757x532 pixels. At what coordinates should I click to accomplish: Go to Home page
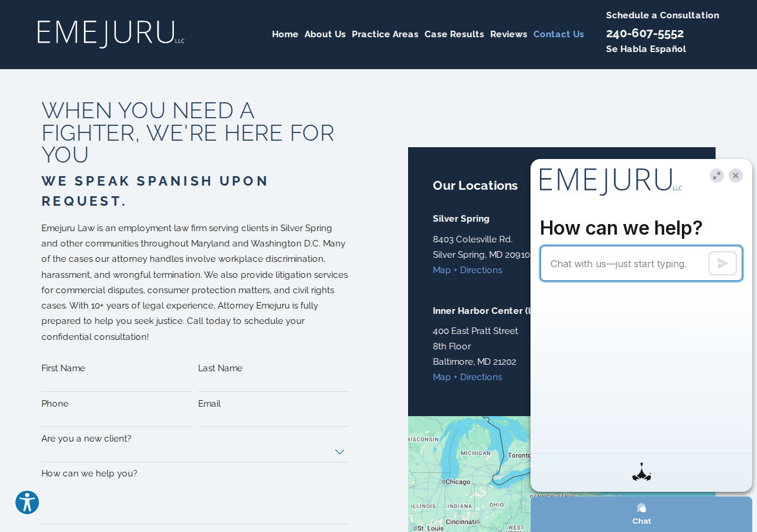[285, 34]
